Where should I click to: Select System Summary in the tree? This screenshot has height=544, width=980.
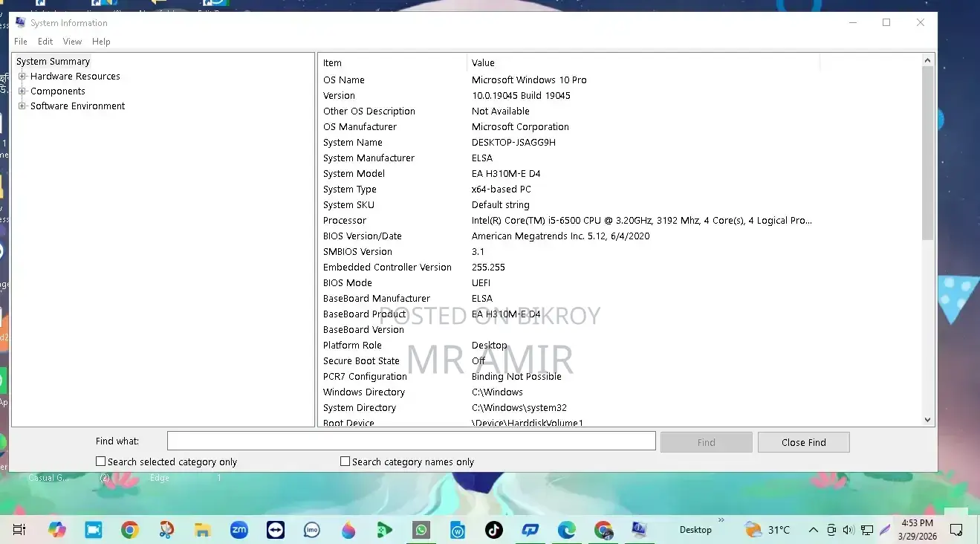[x=53, y=62]
